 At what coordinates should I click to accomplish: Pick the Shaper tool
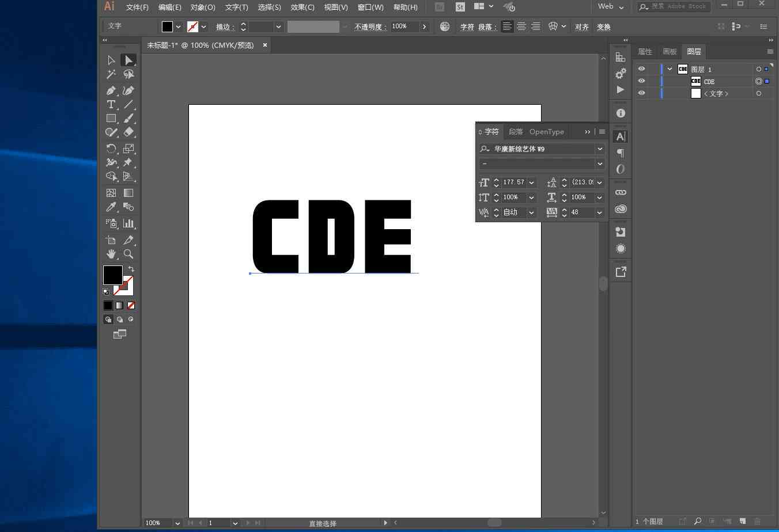click(111, 132)
